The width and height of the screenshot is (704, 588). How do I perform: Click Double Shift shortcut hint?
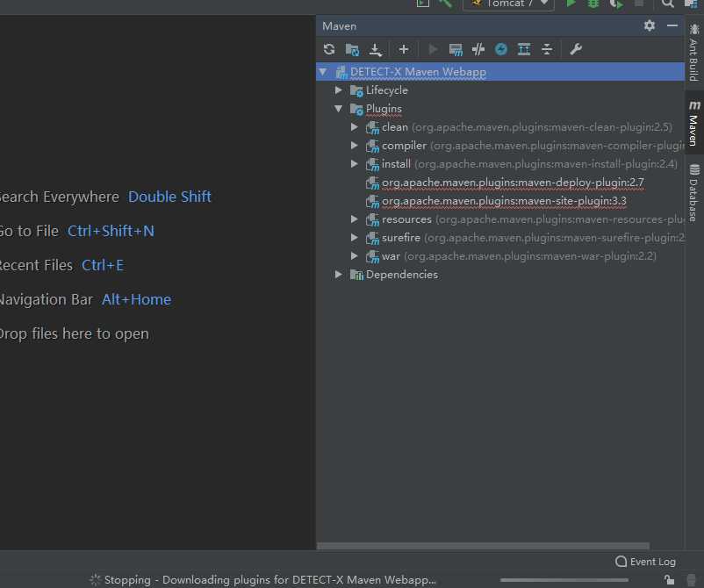(x=169, y=197)
